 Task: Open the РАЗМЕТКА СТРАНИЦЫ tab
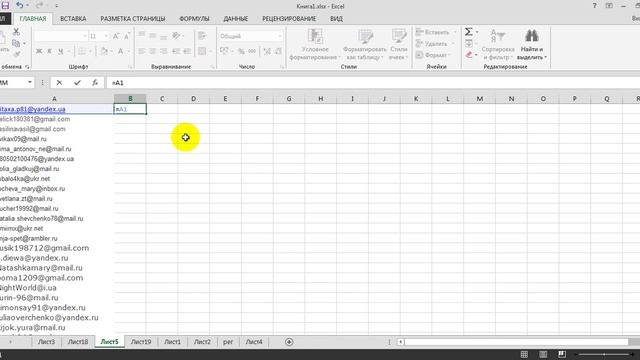(133, 19)
